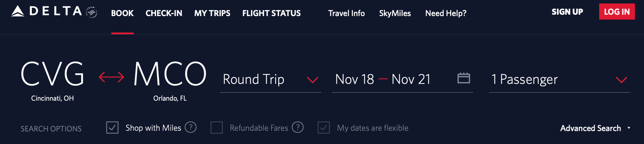
Task: Click the LOG IN button
Action: (617, 12)
